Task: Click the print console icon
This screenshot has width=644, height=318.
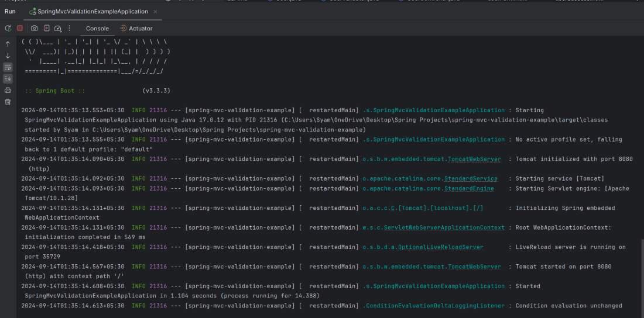Action: [x=8, y=90]
